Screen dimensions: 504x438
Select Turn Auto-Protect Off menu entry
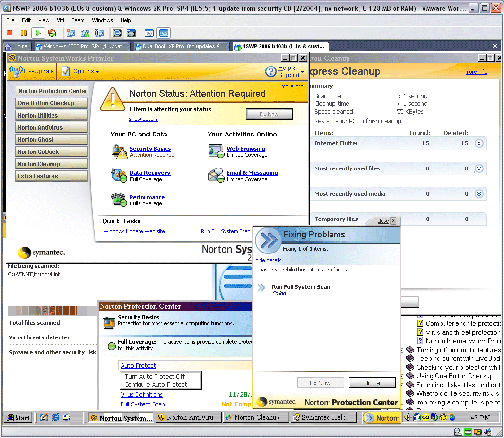pos(155,376)
